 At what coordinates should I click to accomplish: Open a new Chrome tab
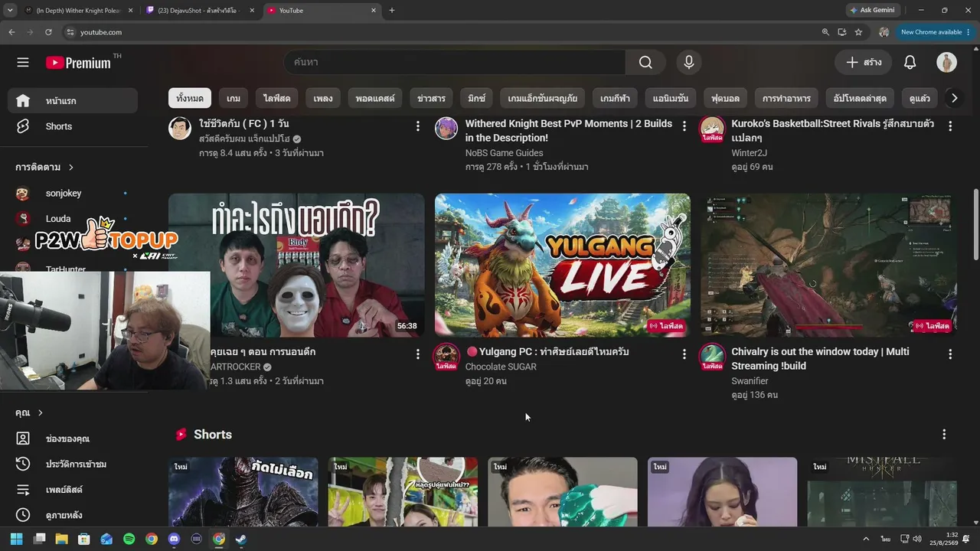coord(392,10)
